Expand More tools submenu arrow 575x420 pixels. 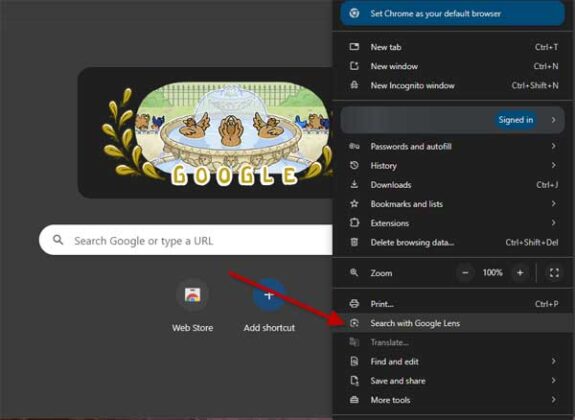tap(554, 399)
